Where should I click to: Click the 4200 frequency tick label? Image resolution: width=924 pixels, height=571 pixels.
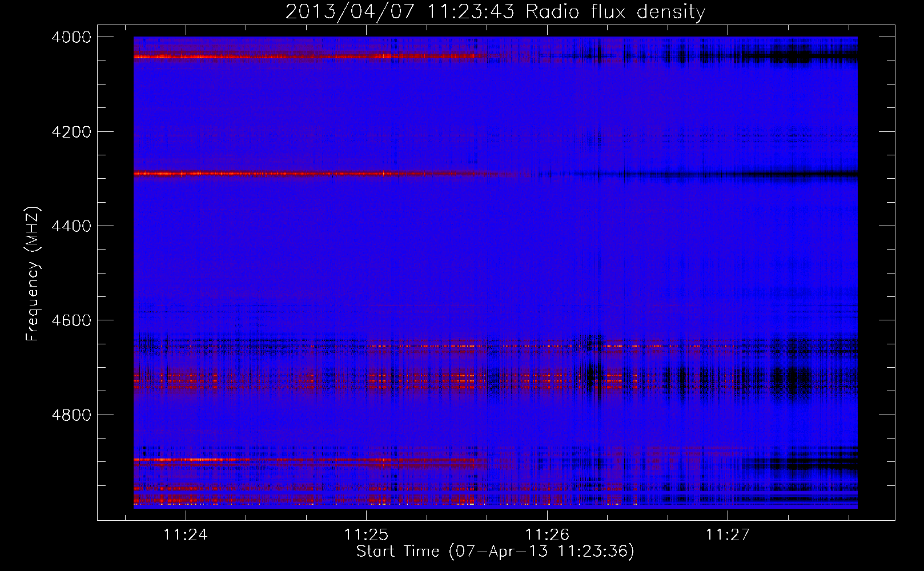pyautogui.click(x=71, y=132)
